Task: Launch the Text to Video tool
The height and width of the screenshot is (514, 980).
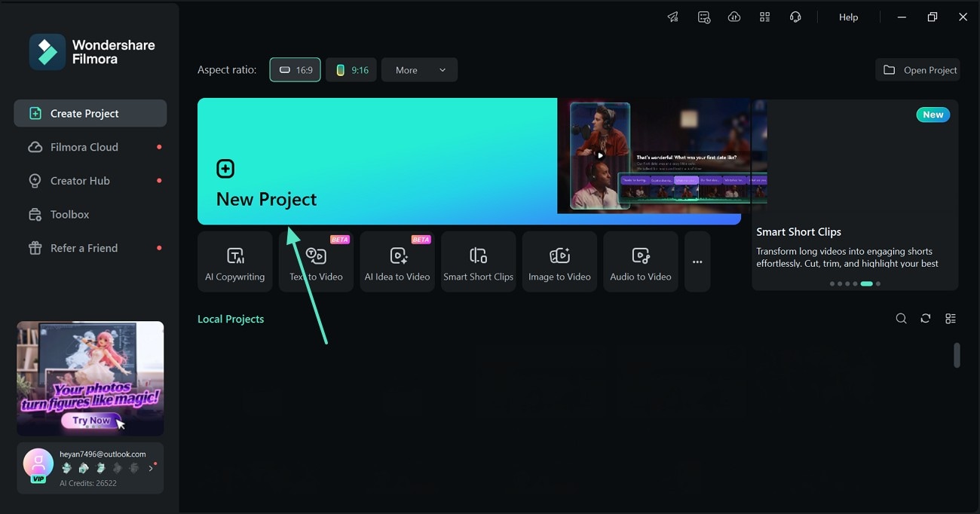Action: tap(316, 262)
